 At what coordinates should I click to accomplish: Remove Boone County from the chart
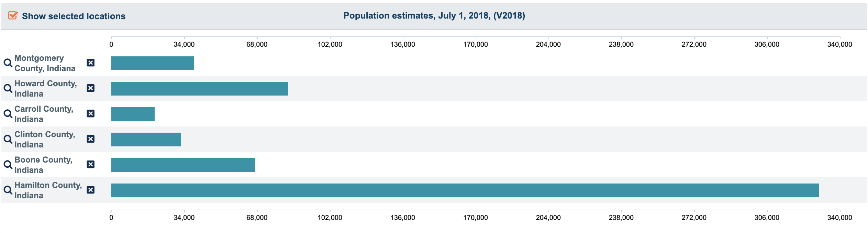91,164
